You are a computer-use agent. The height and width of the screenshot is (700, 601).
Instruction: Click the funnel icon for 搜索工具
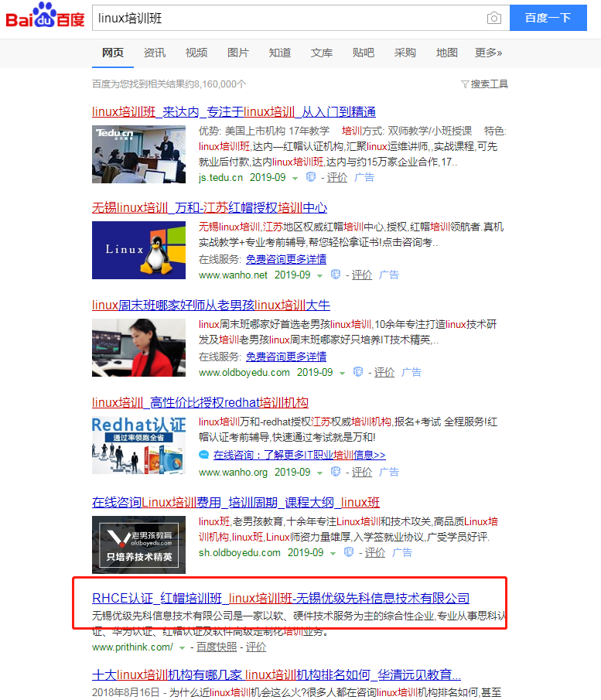pyautogui.click(x=465, y=84)
